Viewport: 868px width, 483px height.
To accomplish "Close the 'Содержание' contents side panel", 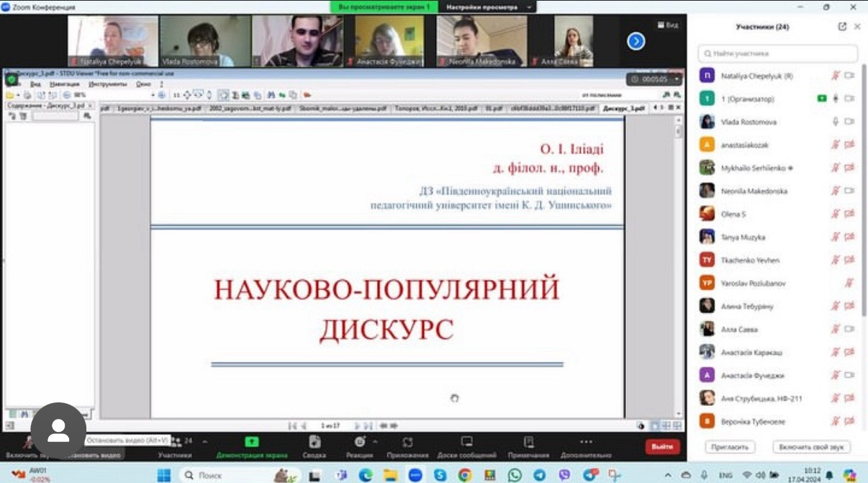I will point(91,106).
